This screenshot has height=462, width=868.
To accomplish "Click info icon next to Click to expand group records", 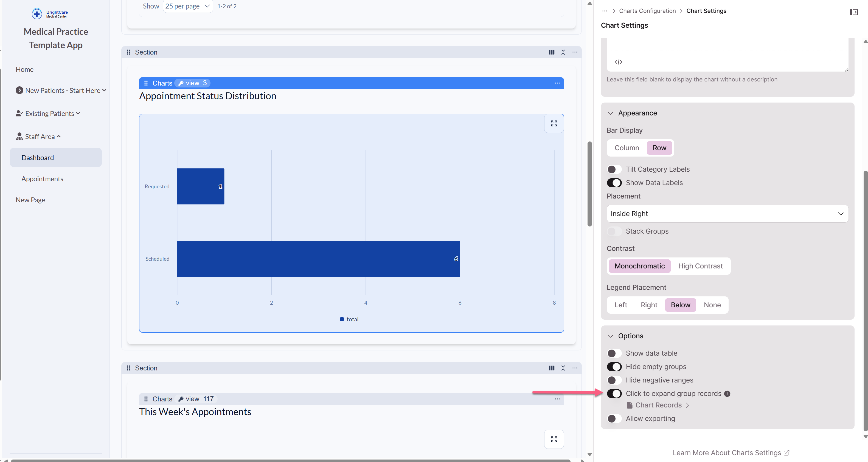I will (x=727, y=394).
